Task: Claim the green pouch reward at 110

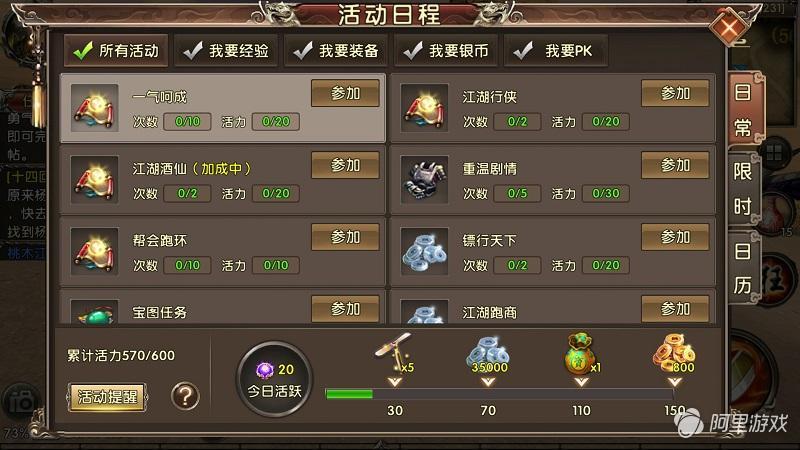Action: pyautogui.click(x=581, y=354)
